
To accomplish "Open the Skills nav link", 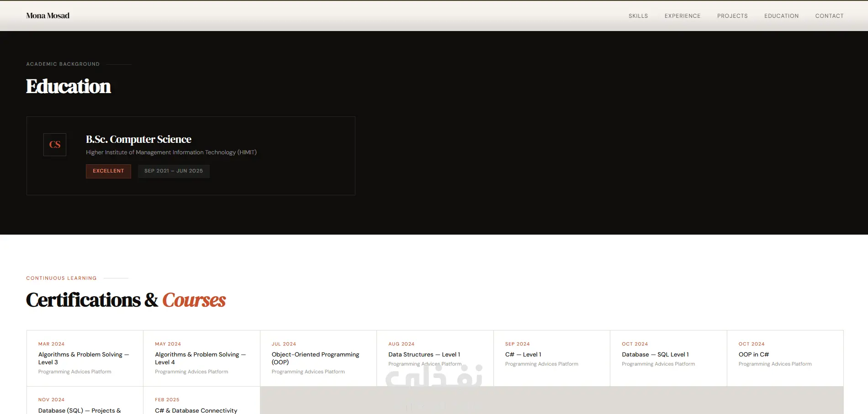I will [638, 16].
